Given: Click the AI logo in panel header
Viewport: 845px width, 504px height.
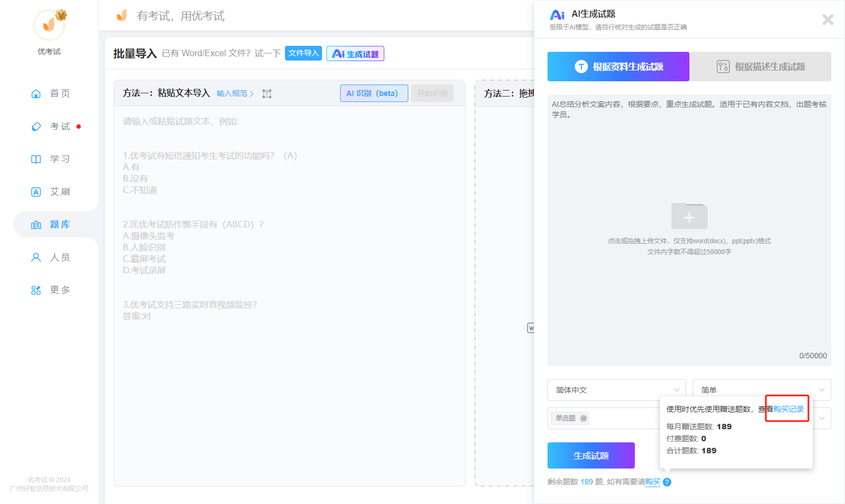Looking at the screenshot, I should coord(557,15).
